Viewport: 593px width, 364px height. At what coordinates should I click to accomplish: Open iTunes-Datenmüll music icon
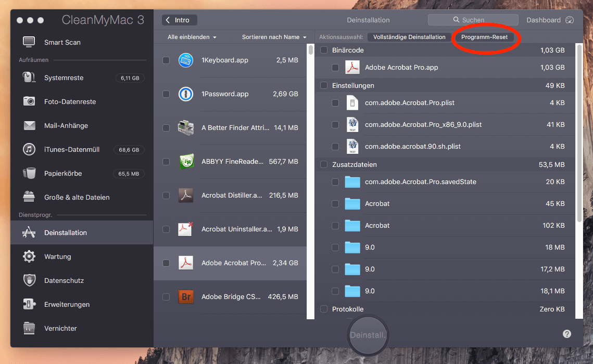point(29,149)
